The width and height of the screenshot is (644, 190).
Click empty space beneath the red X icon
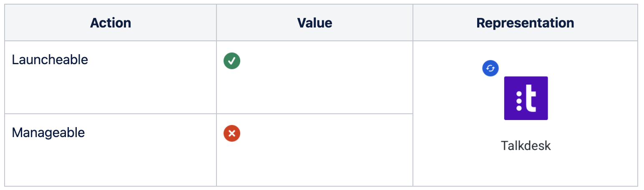(x=232, y=165)
